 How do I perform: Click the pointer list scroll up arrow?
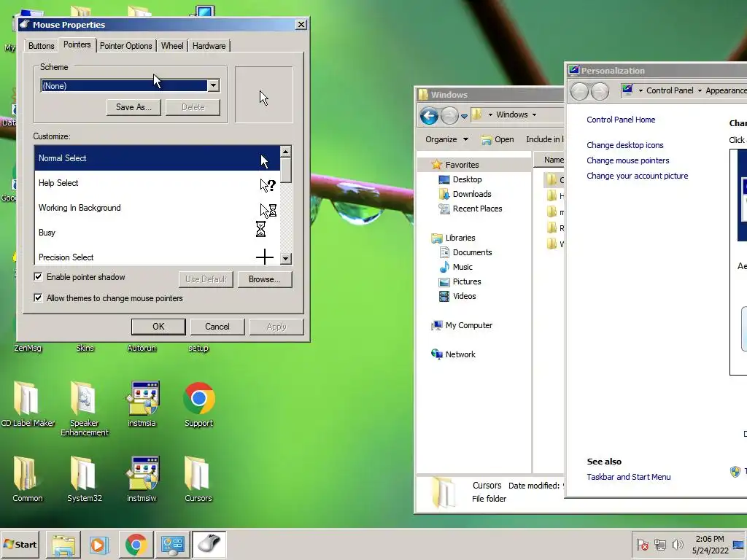click(x=286, y=152)
